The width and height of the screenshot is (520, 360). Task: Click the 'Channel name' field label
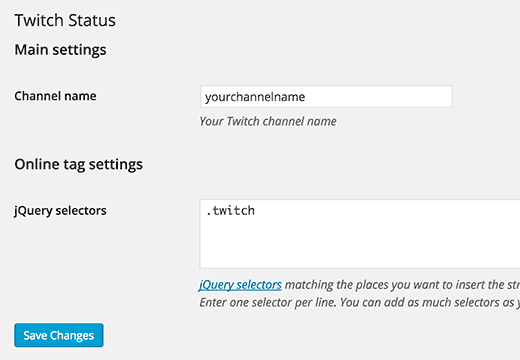tap(55, 96)
